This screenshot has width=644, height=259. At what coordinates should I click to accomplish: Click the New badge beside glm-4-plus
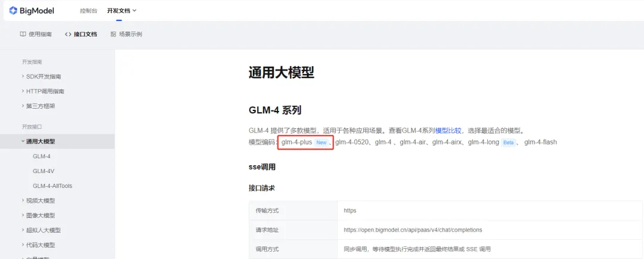[x=321, y=143]
